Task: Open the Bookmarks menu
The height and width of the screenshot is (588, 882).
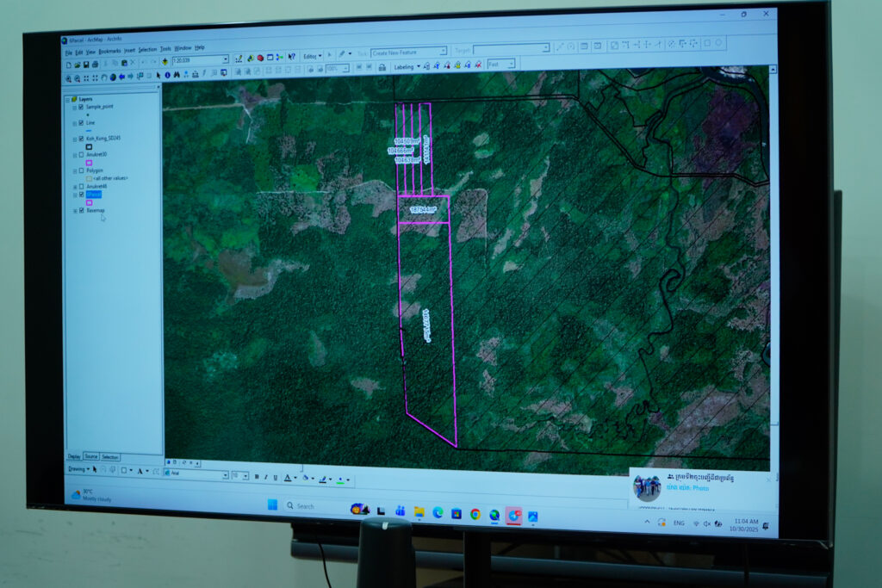Action: (x=109, y=51)
